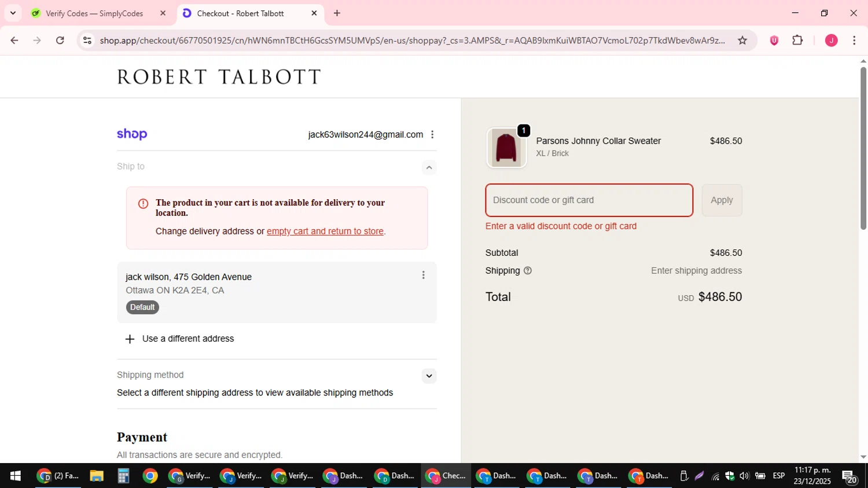
Task: Open the account options menu beside email
Action: point(432,134)
